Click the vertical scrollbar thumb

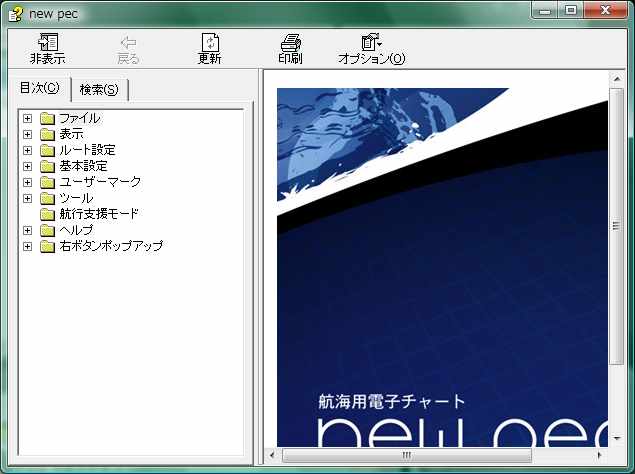[x=616, y=226]
